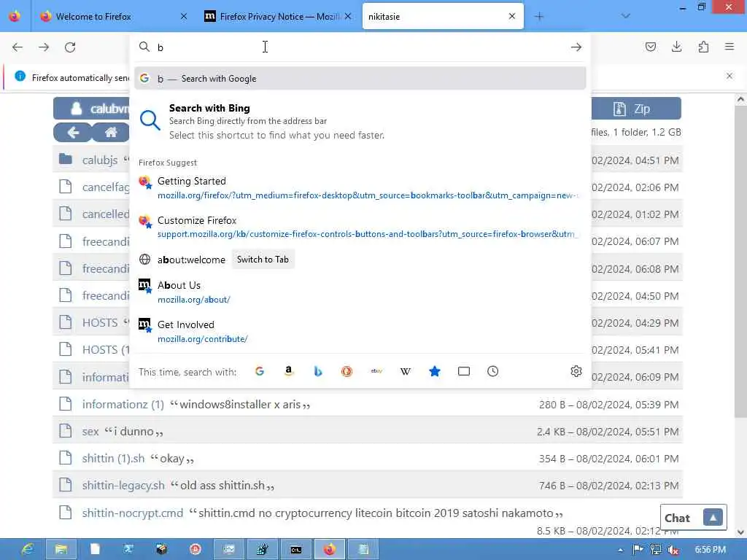Search this time with Wikipedia icon

(406, 371)
